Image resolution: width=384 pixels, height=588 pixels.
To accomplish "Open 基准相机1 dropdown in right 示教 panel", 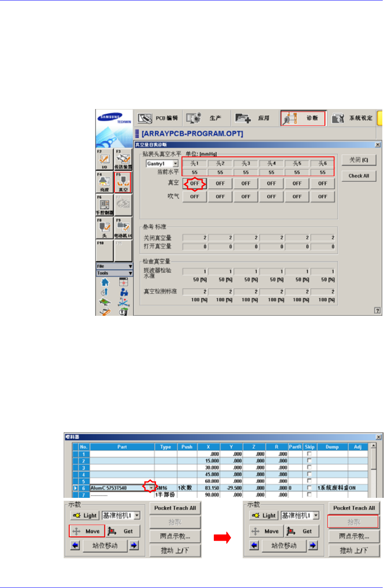I will (x=316, y=515).
